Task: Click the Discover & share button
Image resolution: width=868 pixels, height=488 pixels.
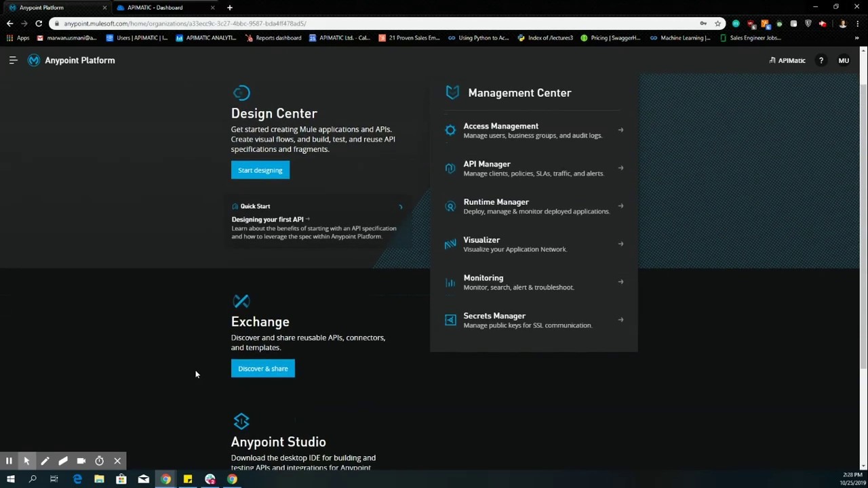Action: tap(263, 369)
